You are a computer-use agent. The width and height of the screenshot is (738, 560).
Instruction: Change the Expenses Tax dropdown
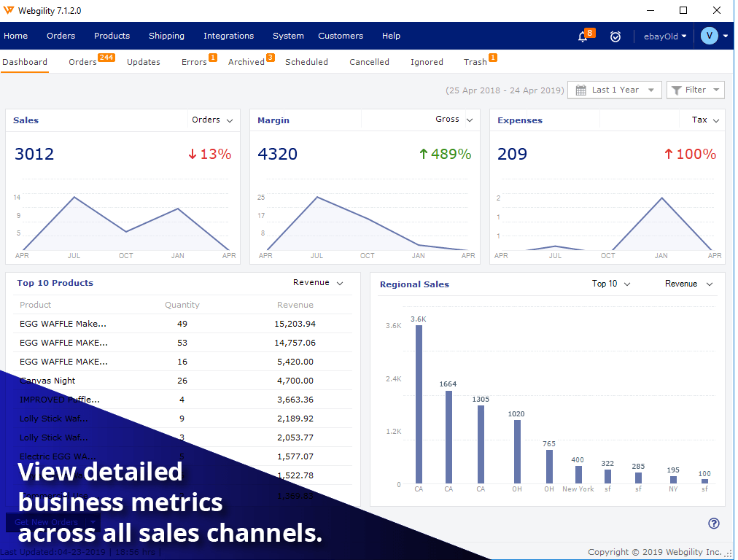coord(705,120)
